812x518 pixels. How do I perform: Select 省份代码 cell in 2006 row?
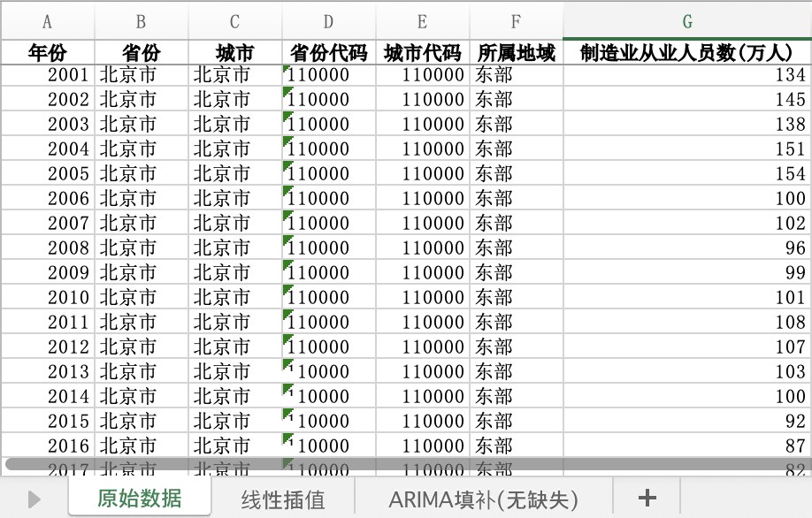[x=329, y=198]
